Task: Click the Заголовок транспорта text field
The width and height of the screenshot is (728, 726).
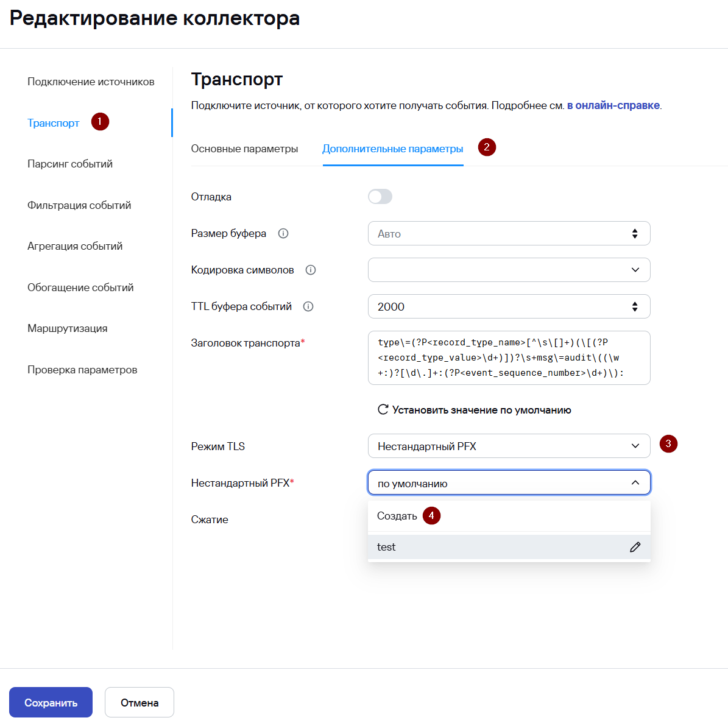Action: click(x=509, y=358)
